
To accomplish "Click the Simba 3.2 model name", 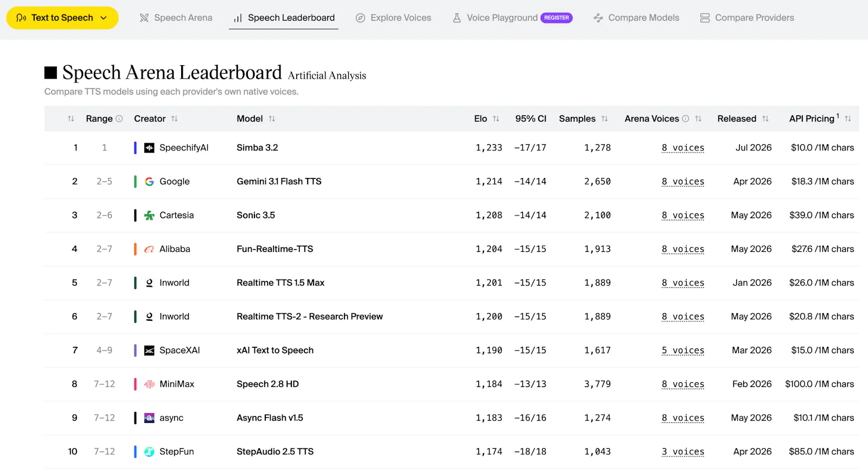I will click(x=257, y=148).
